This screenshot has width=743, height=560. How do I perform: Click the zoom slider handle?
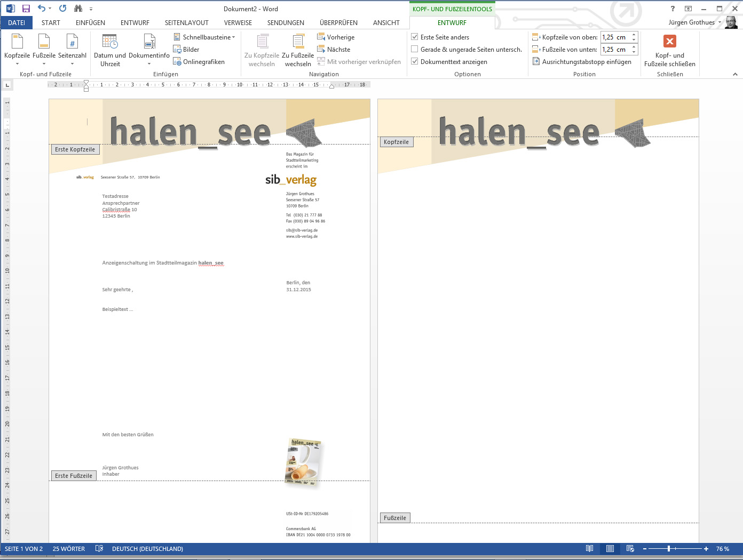point(669,549)
